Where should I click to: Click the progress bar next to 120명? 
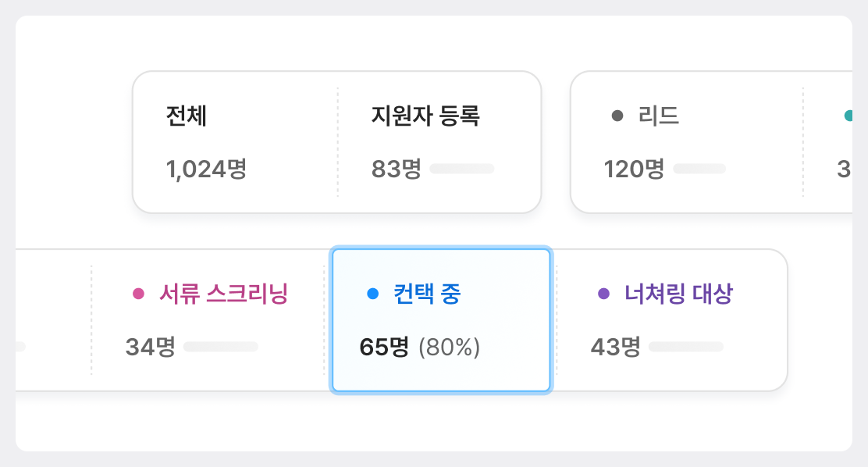[699, 169]
